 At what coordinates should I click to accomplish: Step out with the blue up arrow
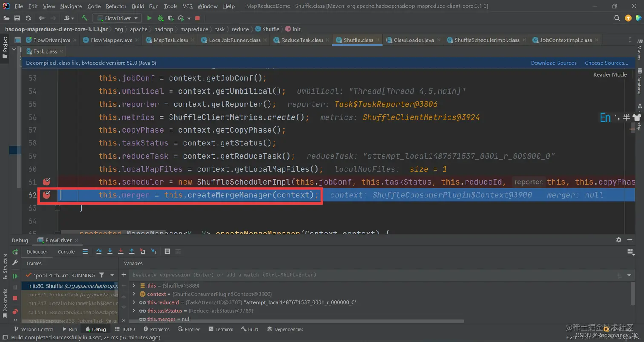click(132, 251)
